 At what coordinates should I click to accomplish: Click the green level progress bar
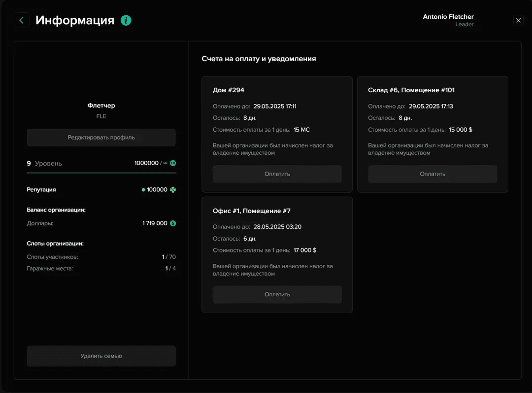[x=101, y=173]
